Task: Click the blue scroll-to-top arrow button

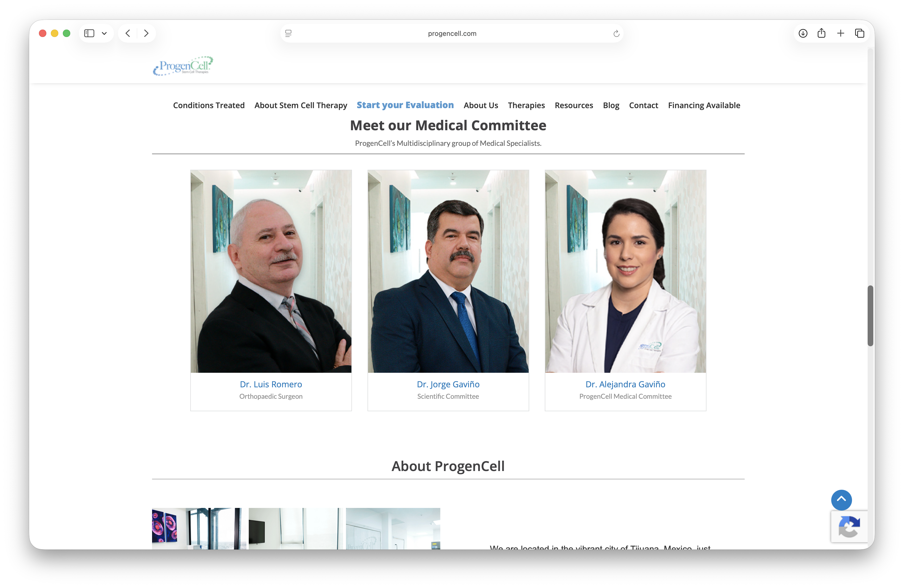Action: (841, 500)
